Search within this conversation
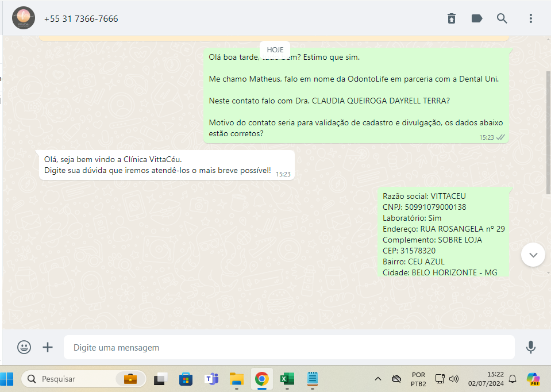 [x=502, y=18]
